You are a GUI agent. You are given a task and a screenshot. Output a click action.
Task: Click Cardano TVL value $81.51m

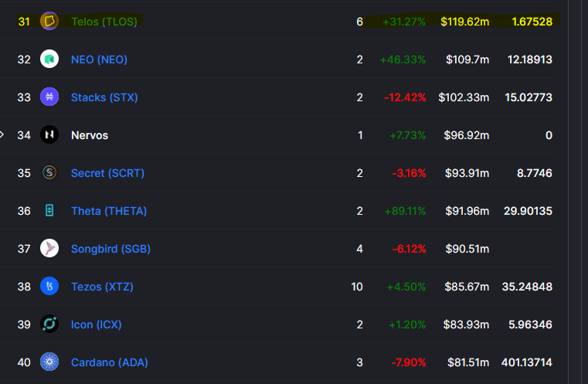(468, 362)
